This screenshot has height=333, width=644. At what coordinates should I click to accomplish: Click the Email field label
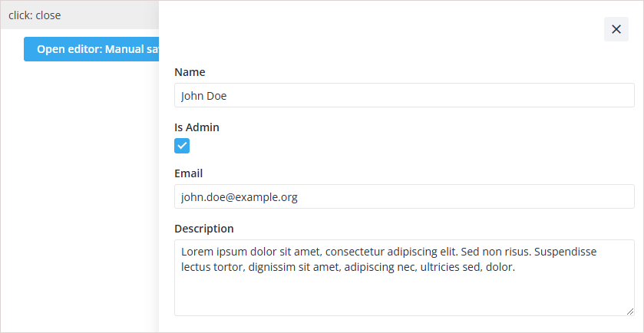tap(189, 173)
